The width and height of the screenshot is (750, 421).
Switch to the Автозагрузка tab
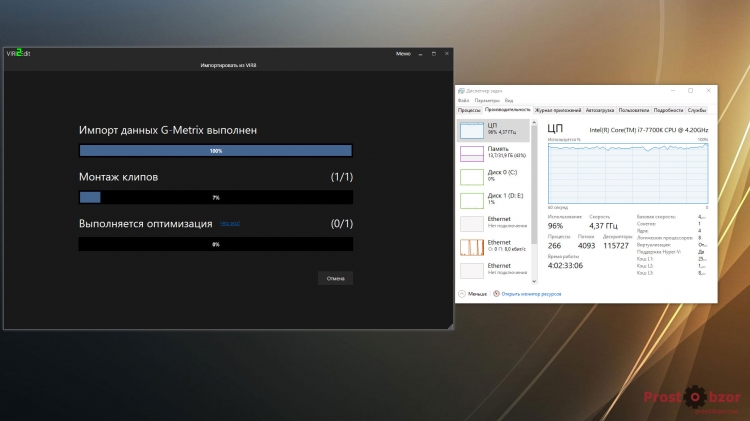click(600, 110)
